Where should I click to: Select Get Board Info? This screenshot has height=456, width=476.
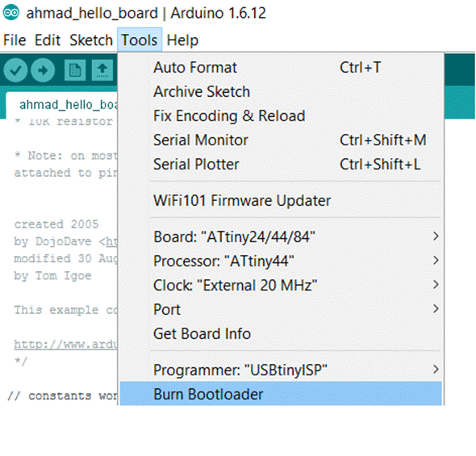pyautogui.click(x=281, y=334)
